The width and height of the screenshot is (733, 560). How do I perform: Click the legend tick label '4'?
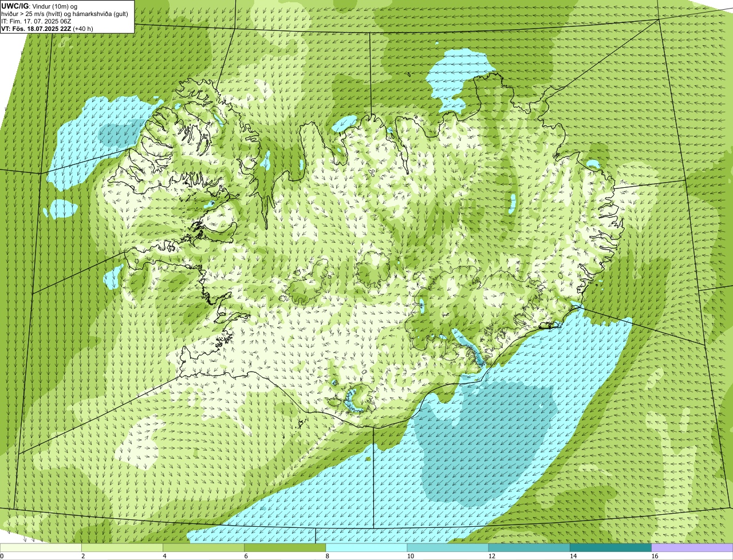(164, 555)
